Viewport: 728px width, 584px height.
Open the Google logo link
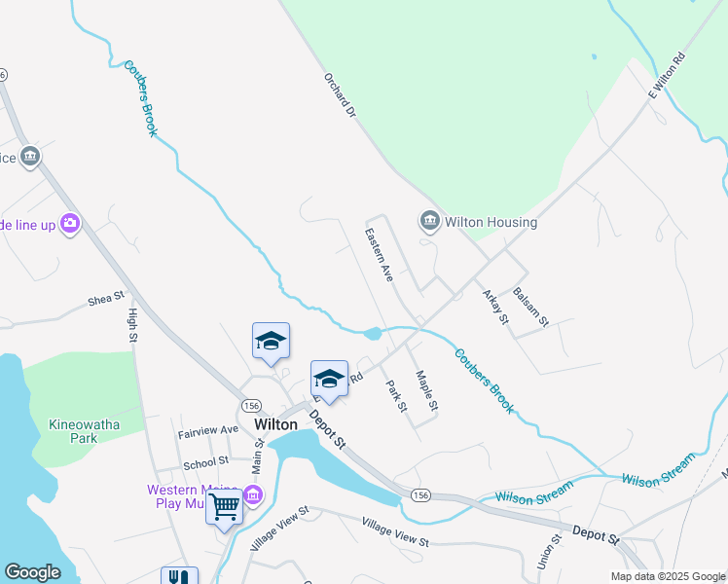click(33, 572)
